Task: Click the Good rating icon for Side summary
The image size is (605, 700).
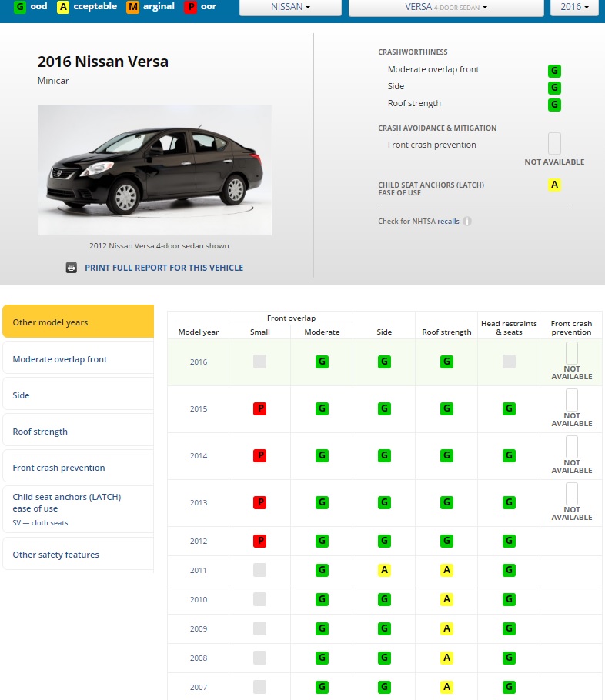Action: click(x=554, y=88)
